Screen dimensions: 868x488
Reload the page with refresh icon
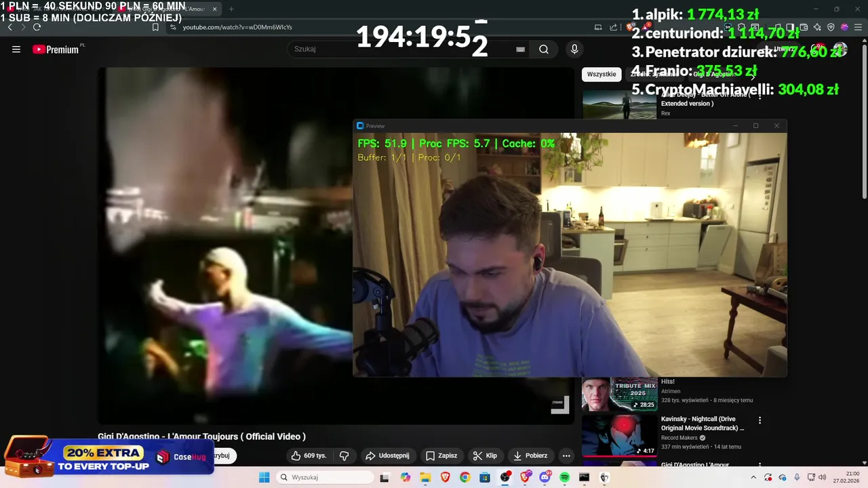(x=37, y=27)
